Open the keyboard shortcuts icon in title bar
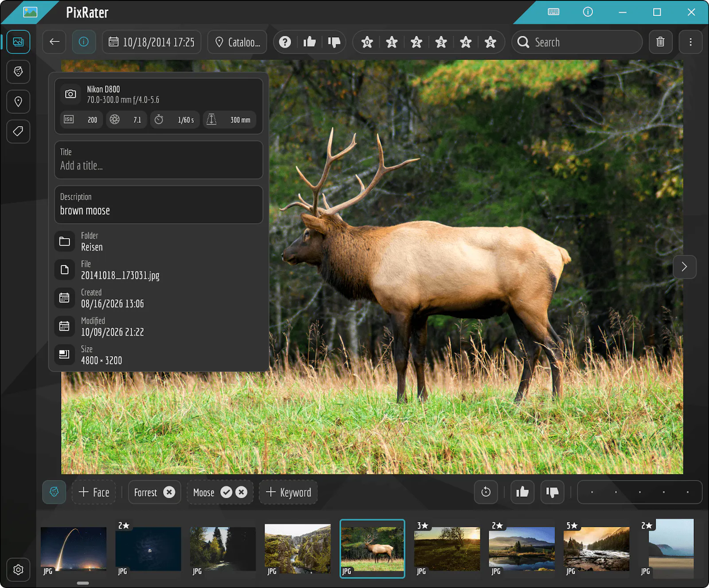The image size is (709, 588). (553, 12)
